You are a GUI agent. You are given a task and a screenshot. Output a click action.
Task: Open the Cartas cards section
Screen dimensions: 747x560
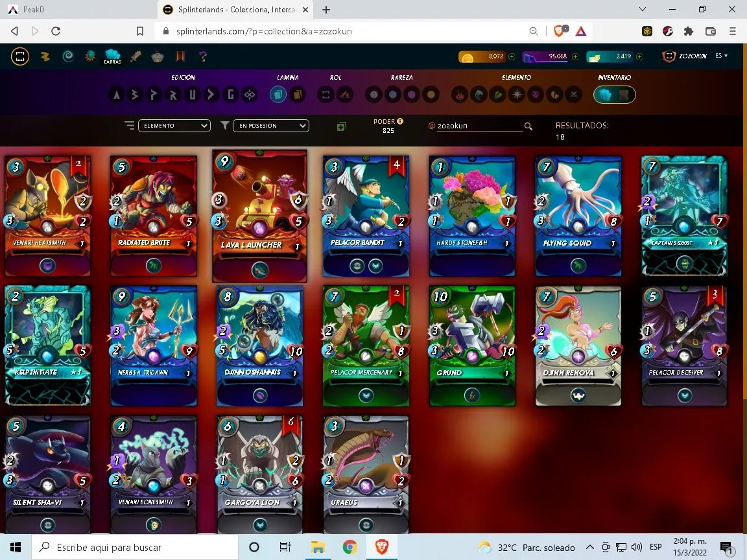coord(112,56)
